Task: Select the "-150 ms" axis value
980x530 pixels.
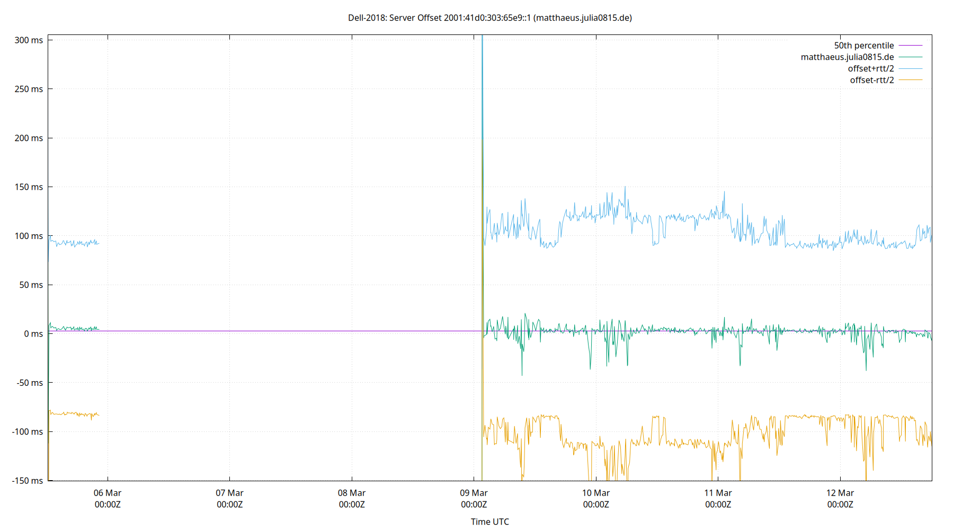Action: click(28, 481)
